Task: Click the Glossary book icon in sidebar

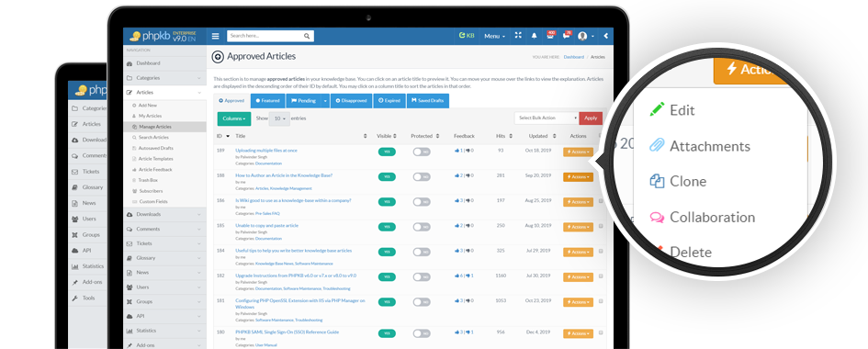Action: point(130,258)
